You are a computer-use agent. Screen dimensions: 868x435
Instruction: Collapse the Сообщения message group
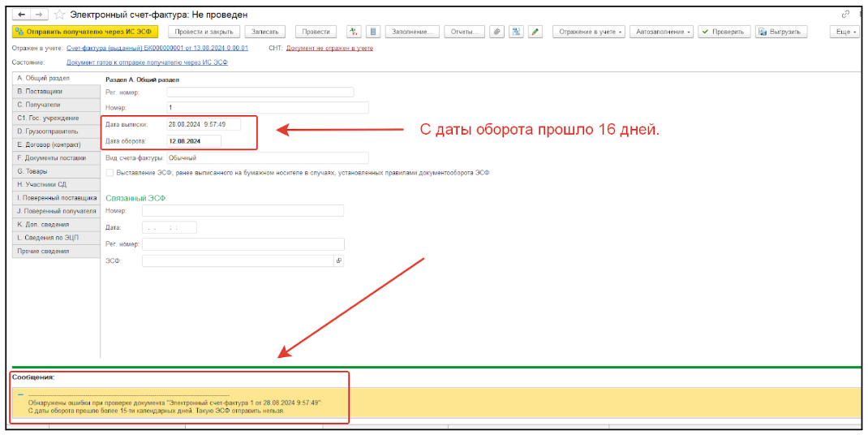click(20, 394)
